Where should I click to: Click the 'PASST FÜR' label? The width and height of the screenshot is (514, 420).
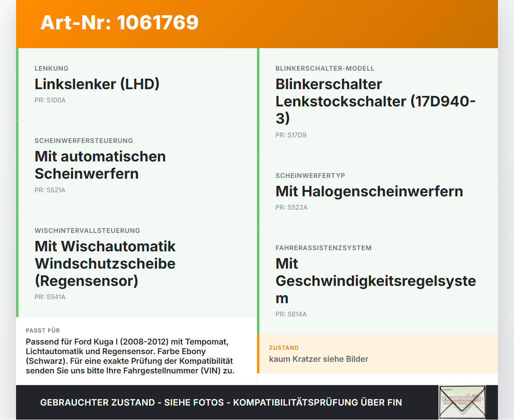click(x=43, y=330)
